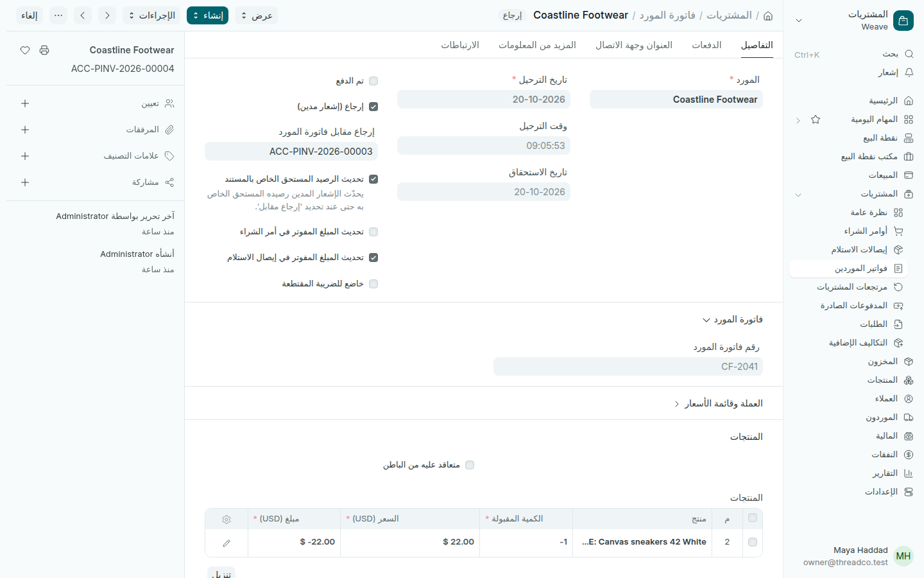Click the رقم فاتورة المورد field CF-2041

click(x=628, y=367)
